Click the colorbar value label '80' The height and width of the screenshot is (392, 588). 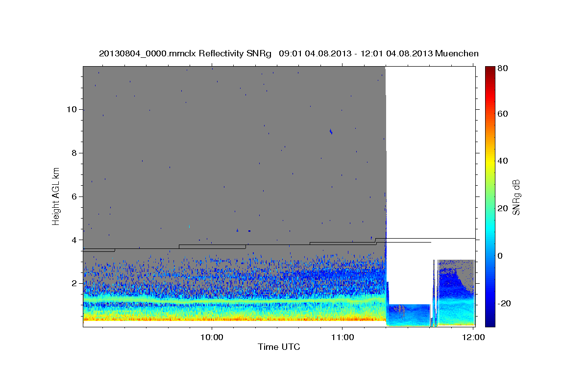click(502, 69)
